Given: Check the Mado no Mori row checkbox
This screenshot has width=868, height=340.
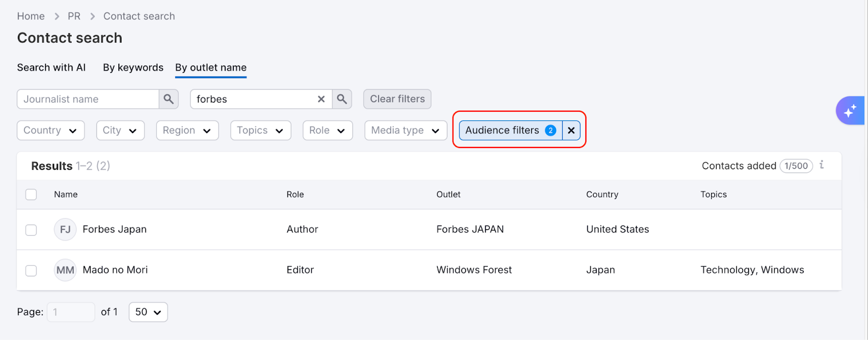Looking at the screenshot, I should [31, 271].
